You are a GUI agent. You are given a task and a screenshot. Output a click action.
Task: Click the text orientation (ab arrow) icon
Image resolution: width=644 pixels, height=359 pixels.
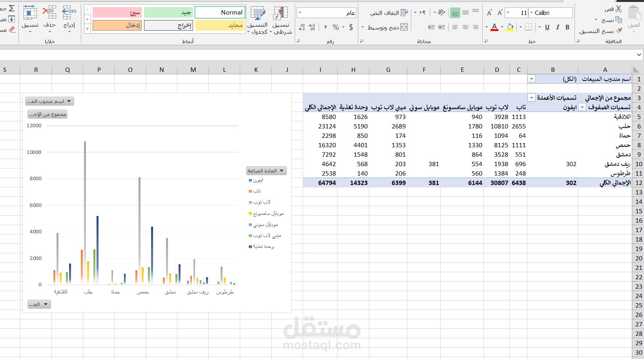point(441,13)
